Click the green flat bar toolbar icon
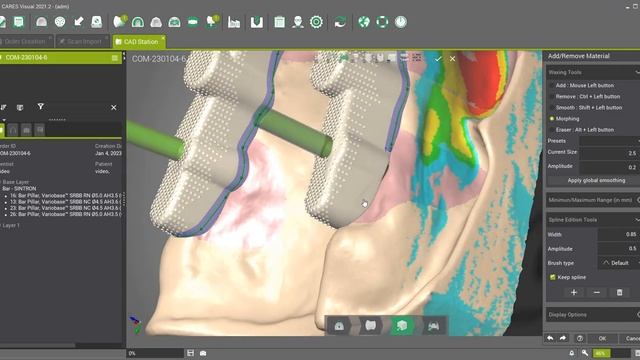 pos(193,22)
